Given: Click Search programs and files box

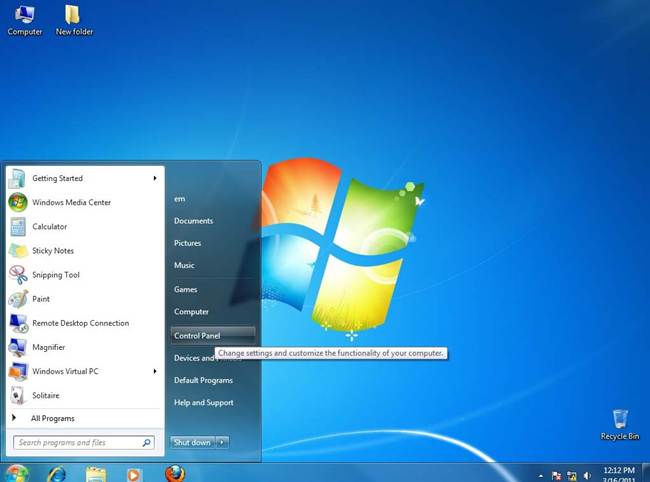Looking at the screenshot, I should [x=84, y=443].
